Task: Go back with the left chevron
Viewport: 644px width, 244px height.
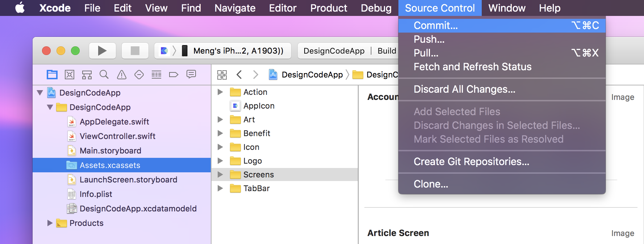Action: pos(239,75)
